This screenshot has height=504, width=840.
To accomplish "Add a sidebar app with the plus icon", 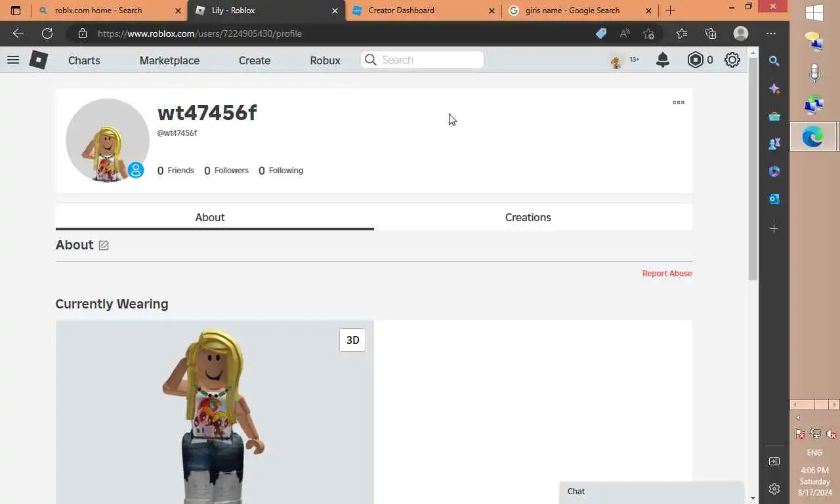I will [x=774, y=229].
